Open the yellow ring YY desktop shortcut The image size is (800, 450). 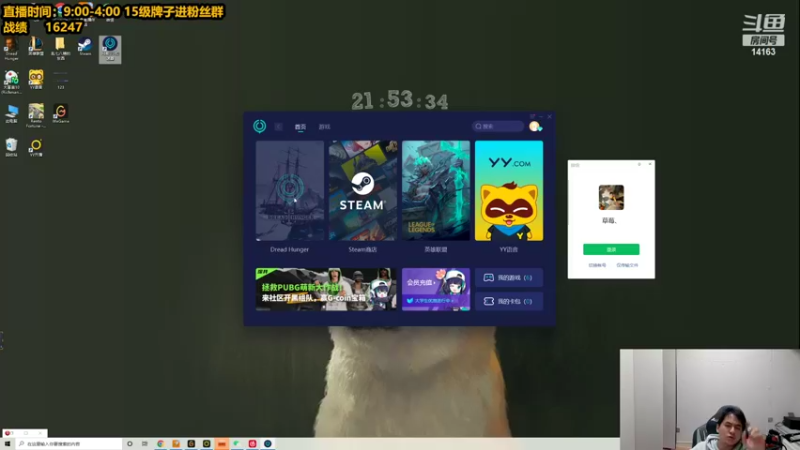coord(36,147)
